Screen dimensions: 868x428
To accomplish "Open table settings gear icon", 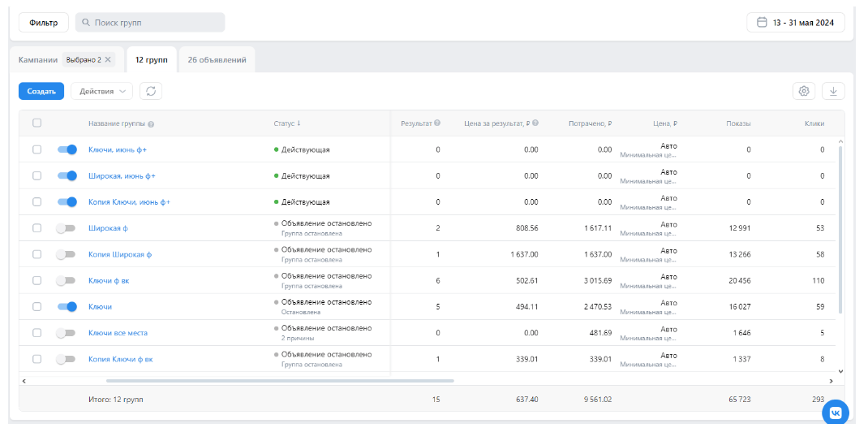I will click(803, 92).
